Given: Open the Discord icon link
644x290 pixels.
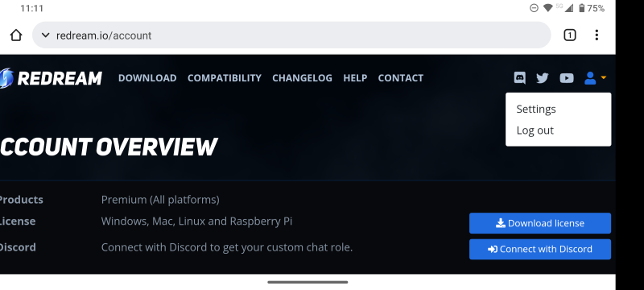Looking at the screenshot, I should point(520,77).
